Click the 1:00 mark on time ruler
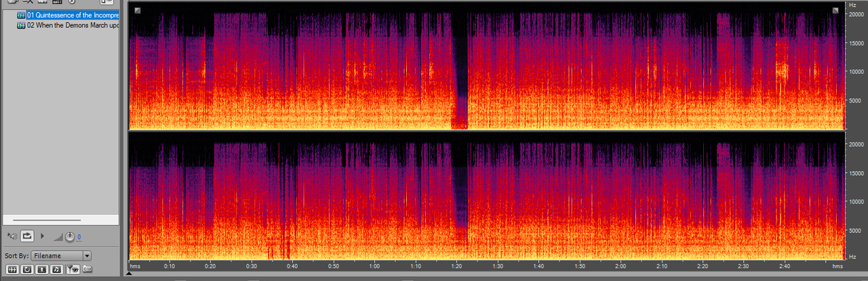 point(374,266)
